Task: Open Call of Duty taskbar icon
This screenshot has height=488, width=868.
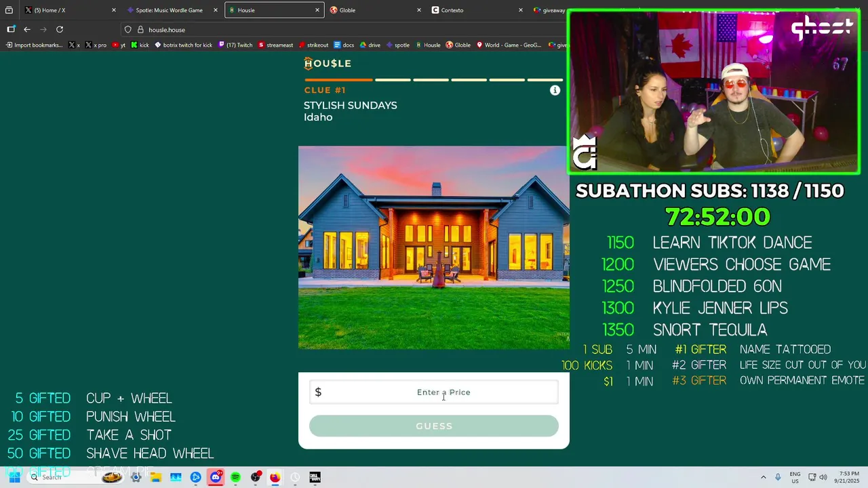Action: pos(315,477)
